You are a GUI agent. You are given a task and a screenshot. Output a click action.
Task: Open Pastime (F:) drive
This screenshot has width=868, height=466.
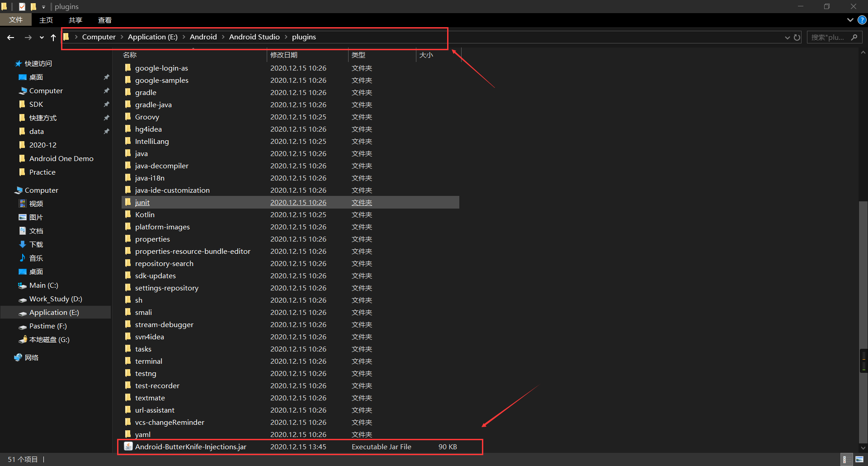(48, 326)
